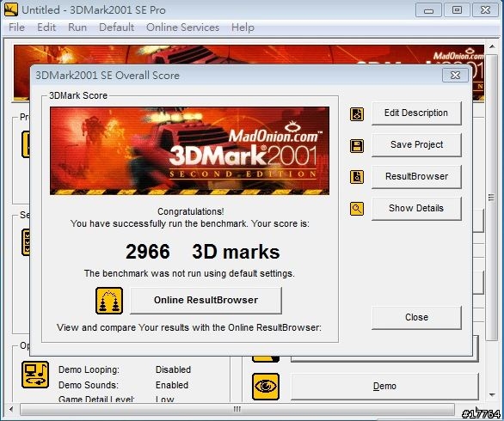Click the 3DMark app icon in title bar
Image resolution: width=504 pixels, height=421 pixels.
[11, 9]
